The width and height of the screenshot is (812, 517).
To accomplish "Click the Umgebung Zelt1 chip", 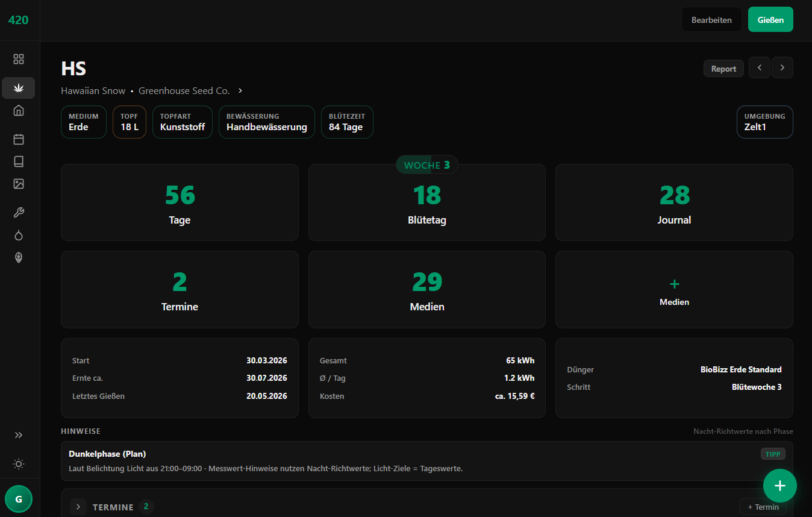I will [x=765, y=122].
